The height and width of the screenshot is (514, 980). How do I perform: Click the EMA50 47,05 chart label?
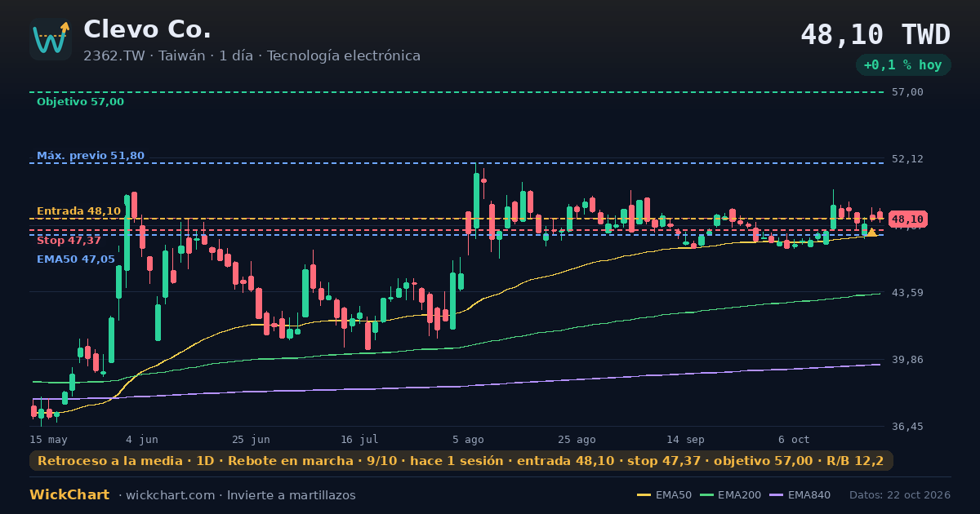coord(76,259)
